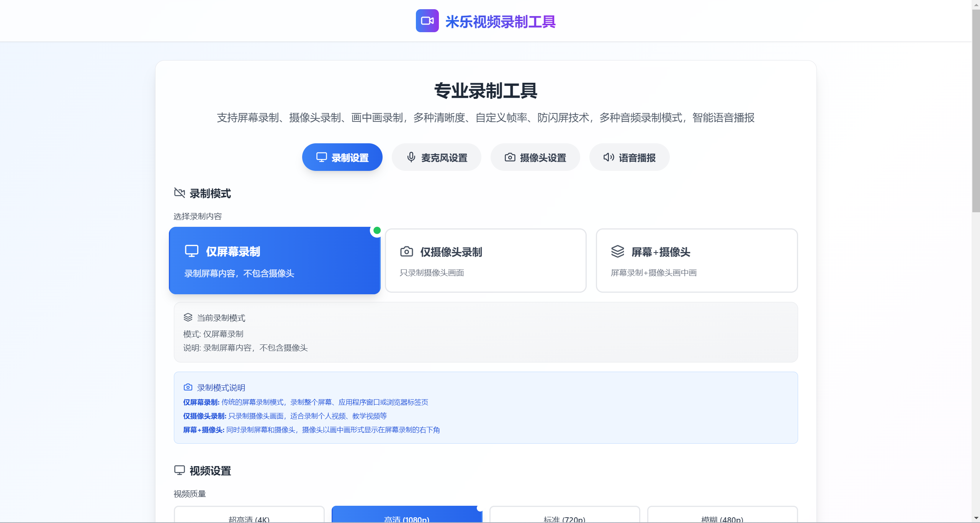Click the camera icon on 仅摄像头录制 card
Screen dimensions: 980x523
pos(406,251)
